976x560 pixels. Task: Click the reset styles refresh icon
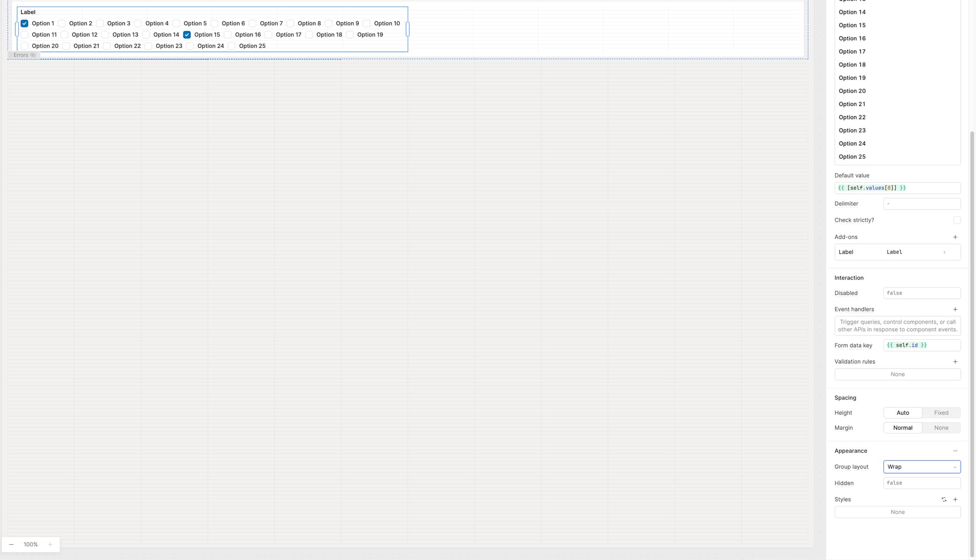coord(944,500)
